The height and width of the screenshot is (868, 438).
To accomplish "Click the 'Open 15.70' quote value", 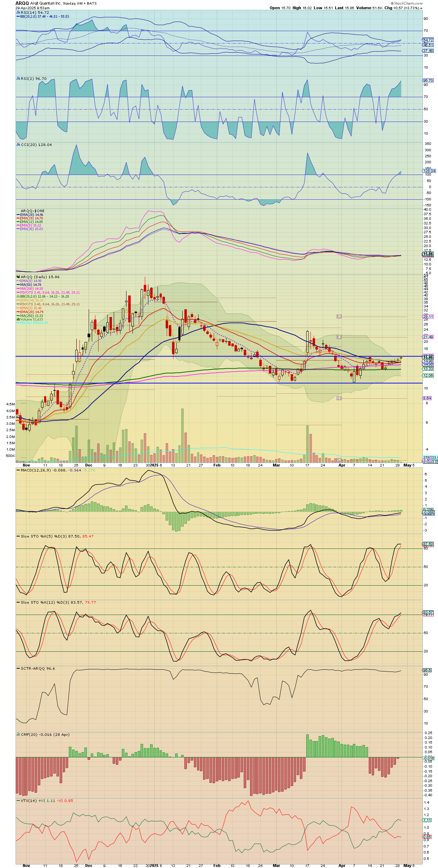I will click(280, 8).
